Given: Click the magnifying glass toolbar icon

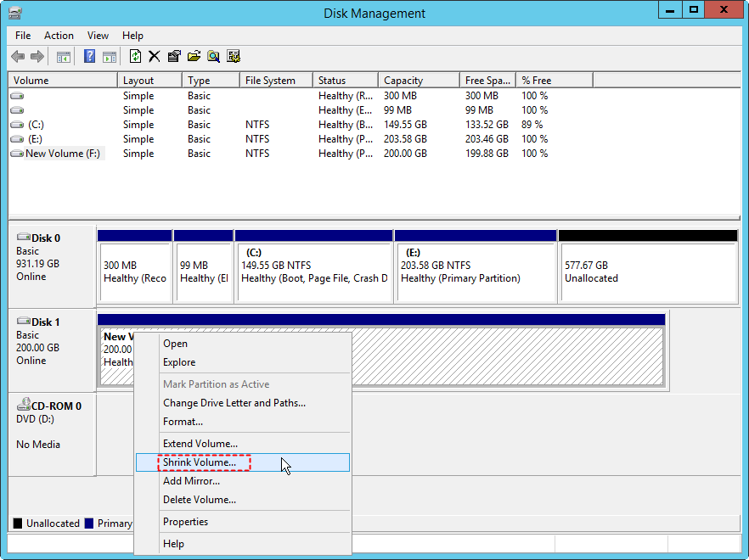Looking at the screenshot, I should pos(213,57).
